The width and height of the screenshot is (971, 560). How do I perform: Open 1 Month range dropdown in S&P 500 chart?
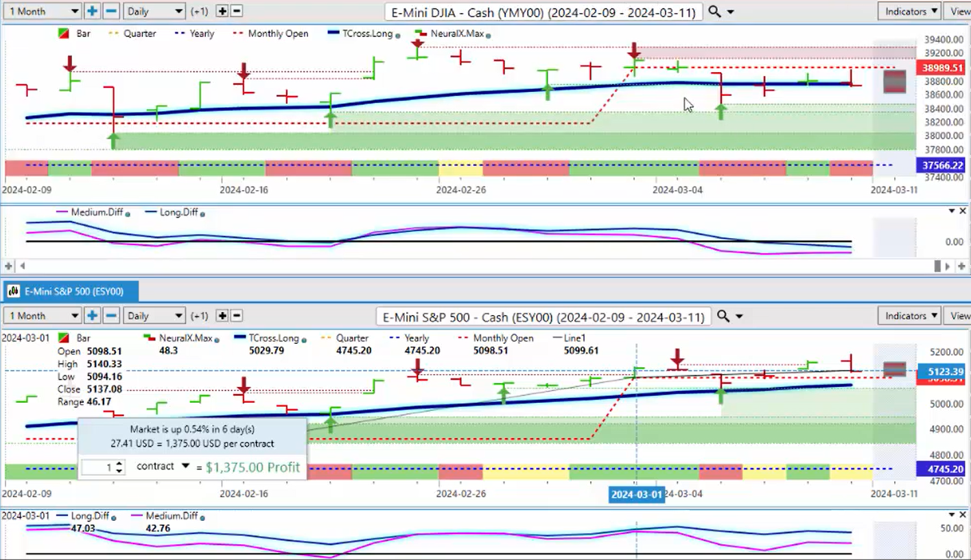pyautogui.click(x=42, y=316)
